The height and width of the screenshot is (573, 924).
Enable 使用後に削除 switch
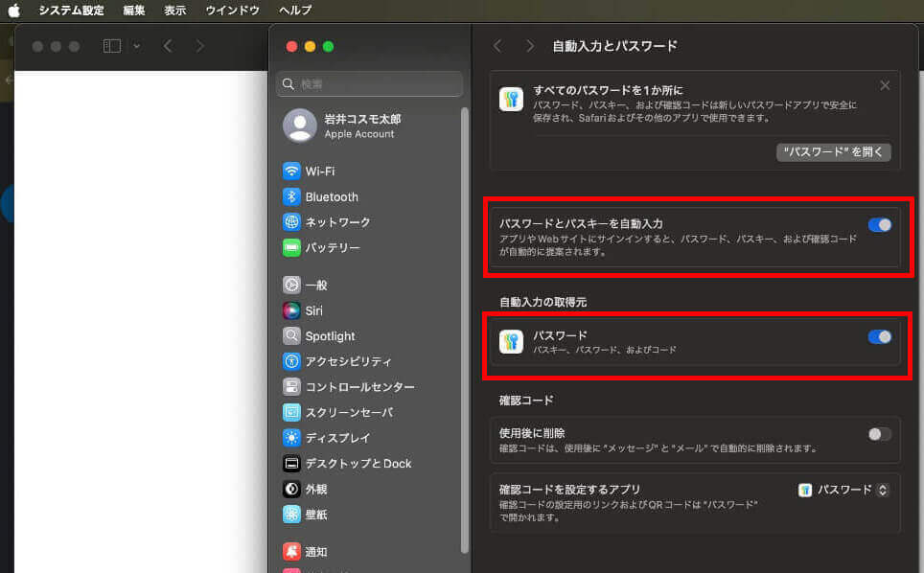coord(879,434)
